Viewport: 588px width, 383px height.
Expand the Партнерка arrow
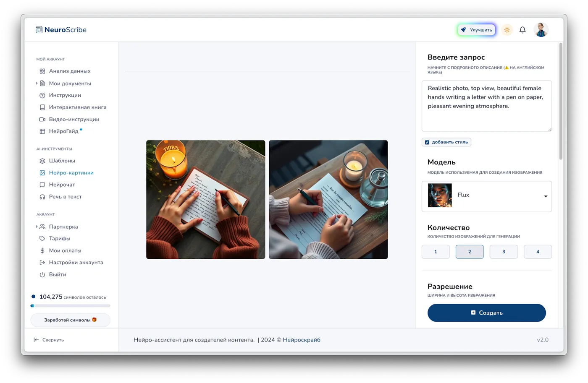coord(37,227)
